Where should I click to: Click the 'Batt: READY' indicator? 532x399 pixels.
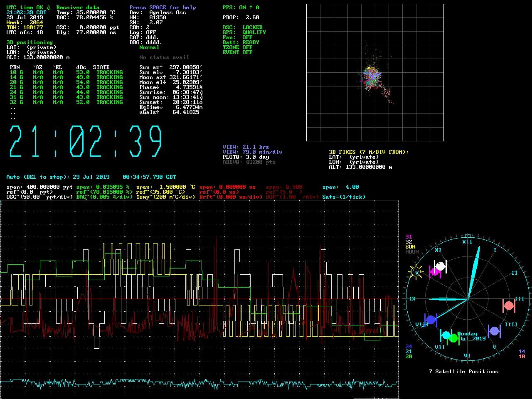pos(241,42)
